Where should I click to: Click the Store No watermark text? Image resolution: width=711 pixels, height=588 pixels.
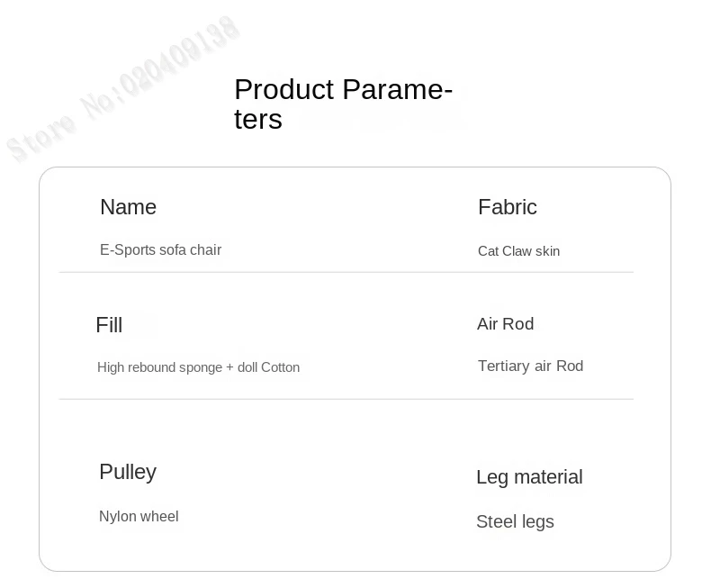[x=121, y=89]
